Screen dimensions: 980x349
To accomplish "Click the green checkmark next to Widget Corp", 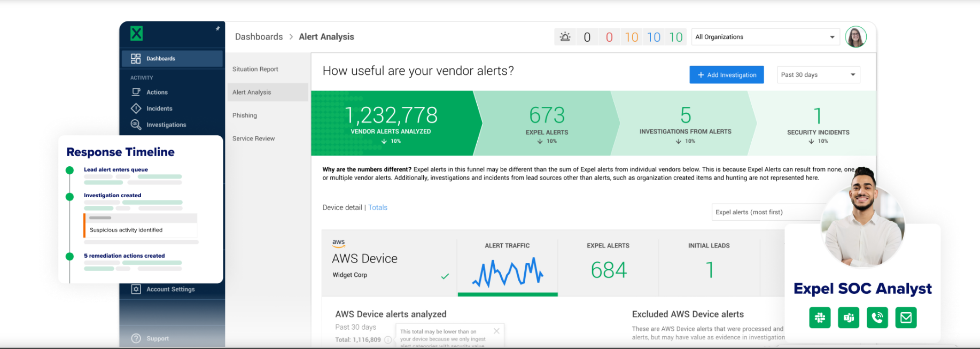I will [x=445, y=276].
